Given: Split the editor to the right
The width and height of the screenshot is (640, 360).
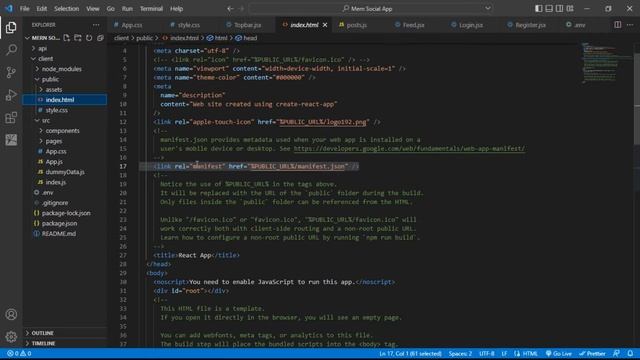Looking at the screenshot, I should tap(618, 25).
